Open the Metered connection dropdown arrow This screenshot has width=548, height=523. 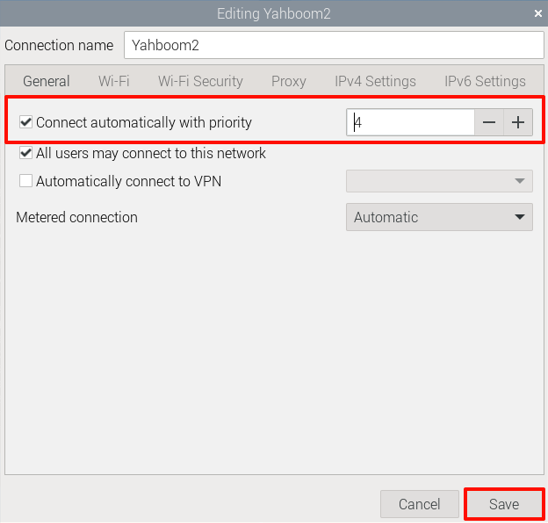[520, 217]
